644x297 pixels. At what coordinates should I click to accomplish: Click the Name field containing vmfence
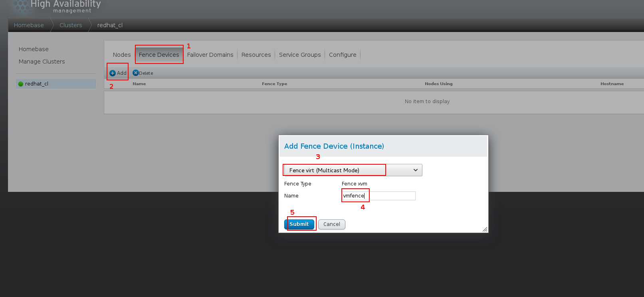(x=378, y=196)
